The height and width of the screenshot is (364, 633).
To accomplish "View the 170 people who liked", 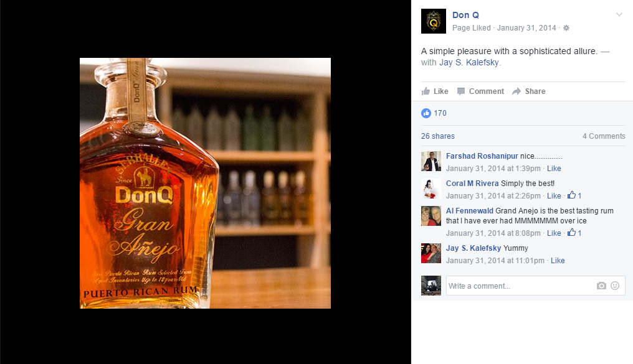I will (x=440, y=113).
